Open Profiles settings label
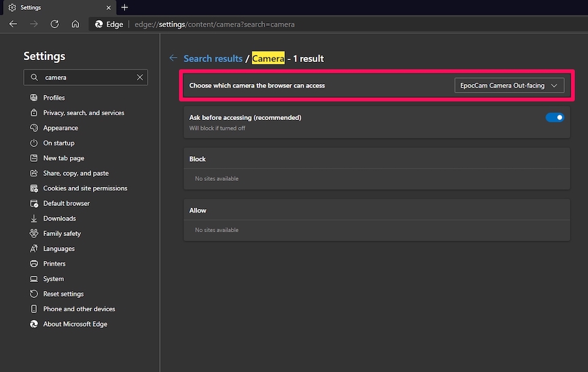 [x=54, y=97]
